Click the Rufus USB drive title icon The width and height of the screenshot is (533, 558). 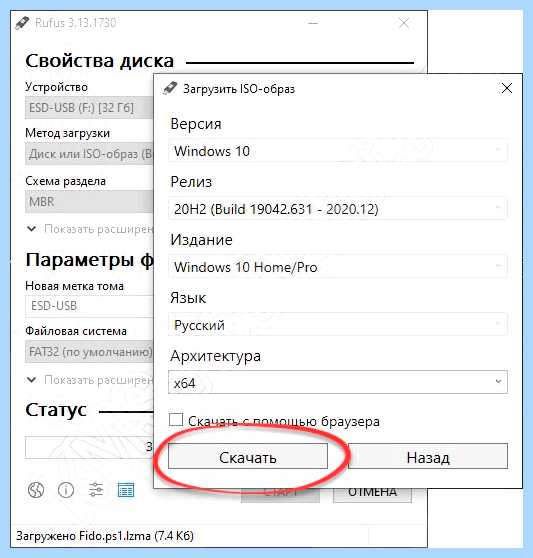[x=22, y=23]
